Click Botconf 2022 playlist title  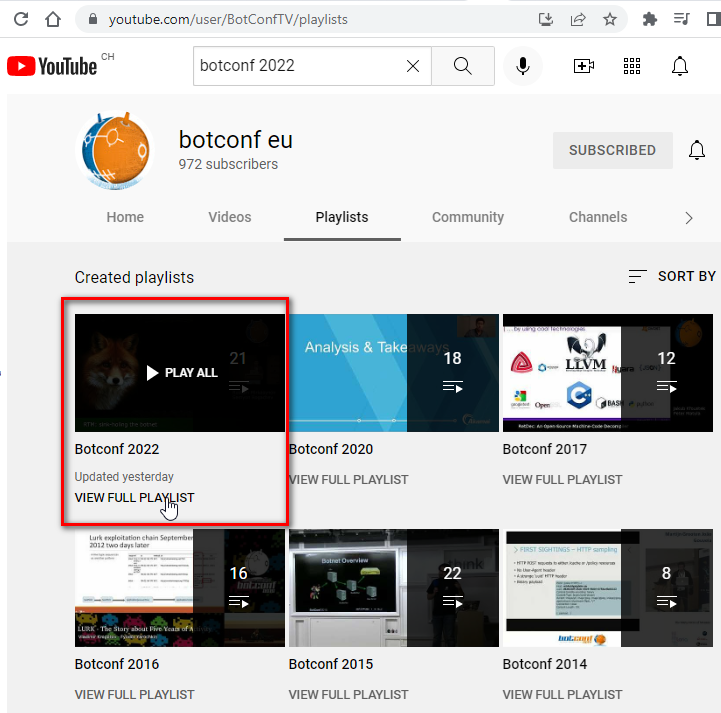click(x=117, y=449)
